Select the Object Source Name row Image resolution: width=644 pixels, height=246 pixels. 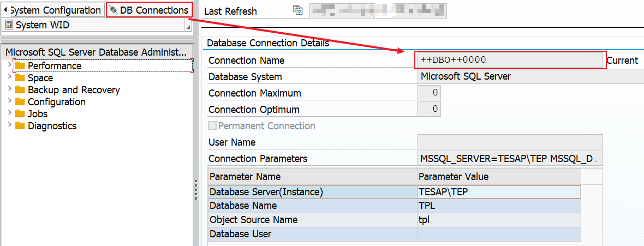pos(394,220)
